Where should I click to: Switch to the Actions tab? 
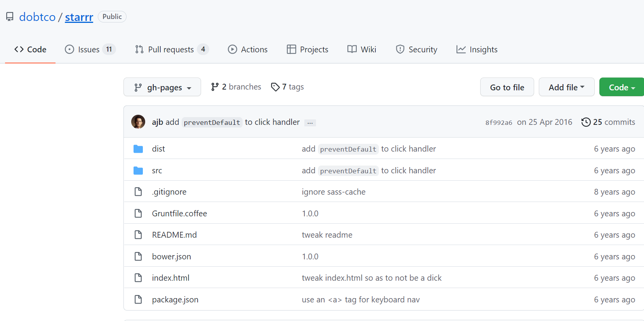click(x=248, y=49)
